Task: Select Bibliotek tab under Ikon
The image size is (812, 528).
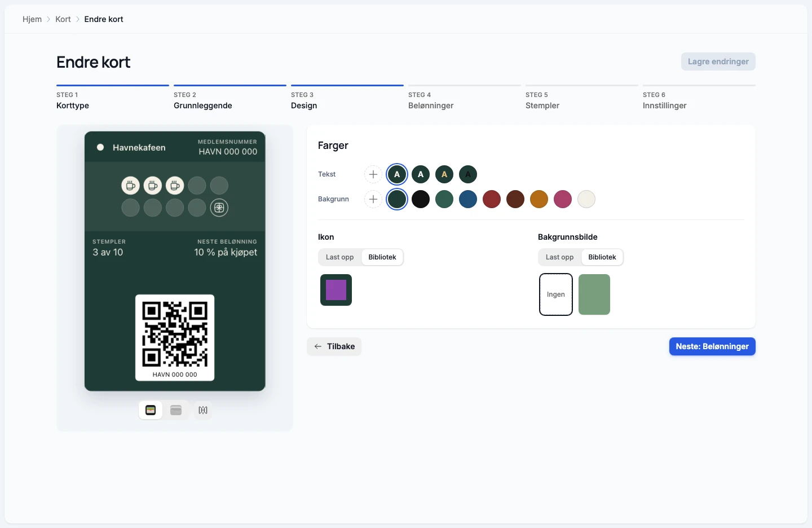Action: 382,257
